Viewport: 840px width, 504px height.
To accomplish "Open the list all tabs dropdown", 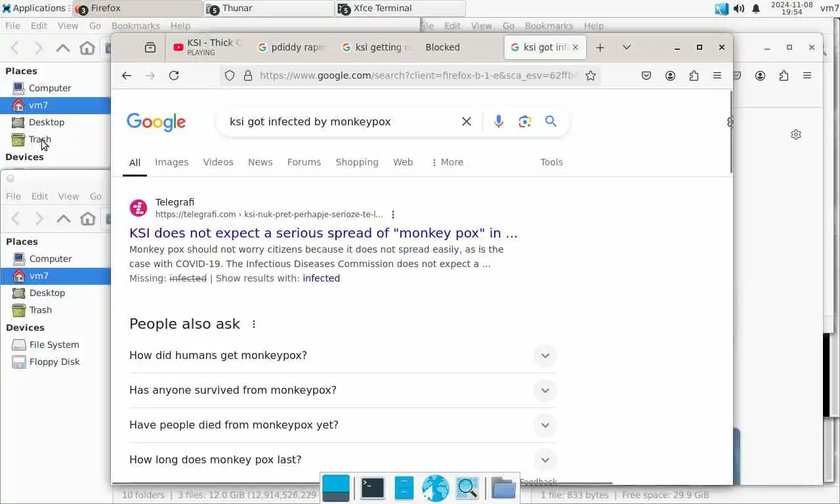I will tap(627, 47).
